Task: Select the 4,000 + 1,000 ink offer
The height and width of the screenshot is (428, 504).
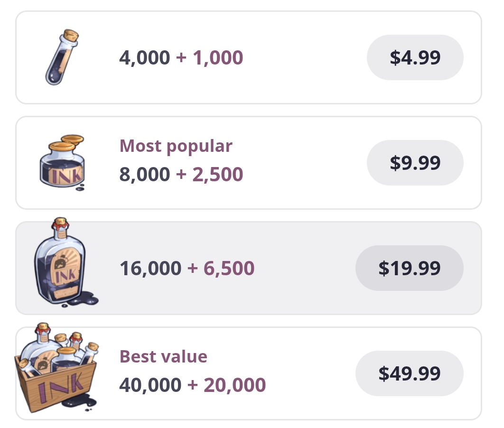Action: point(181,58)
